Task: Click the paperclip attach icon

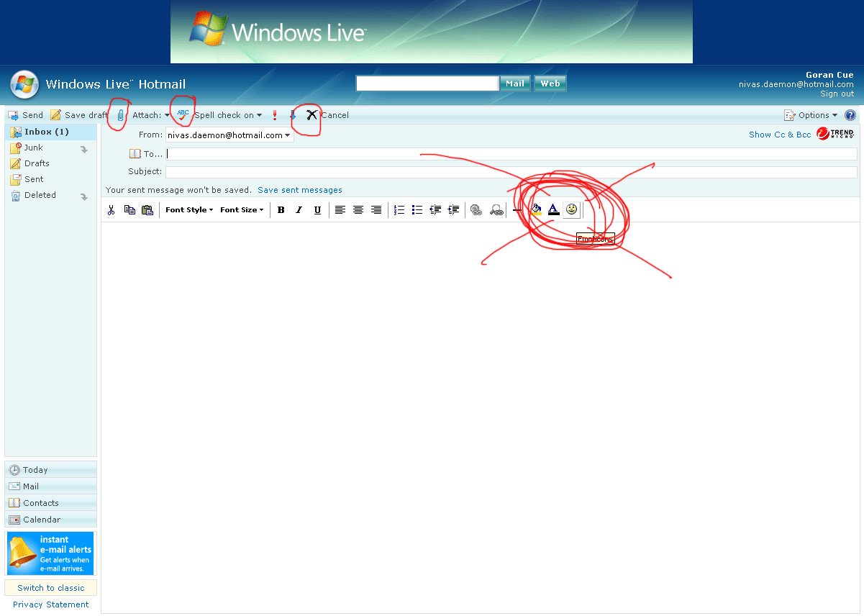Action: click(x=121, y=115)
